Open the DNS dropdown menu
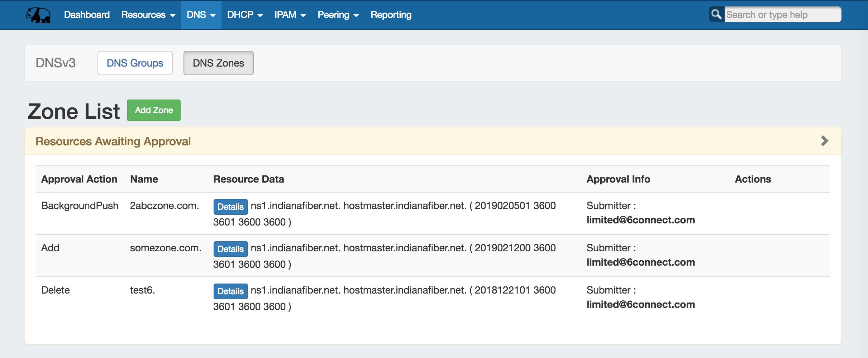 (201, 15)
